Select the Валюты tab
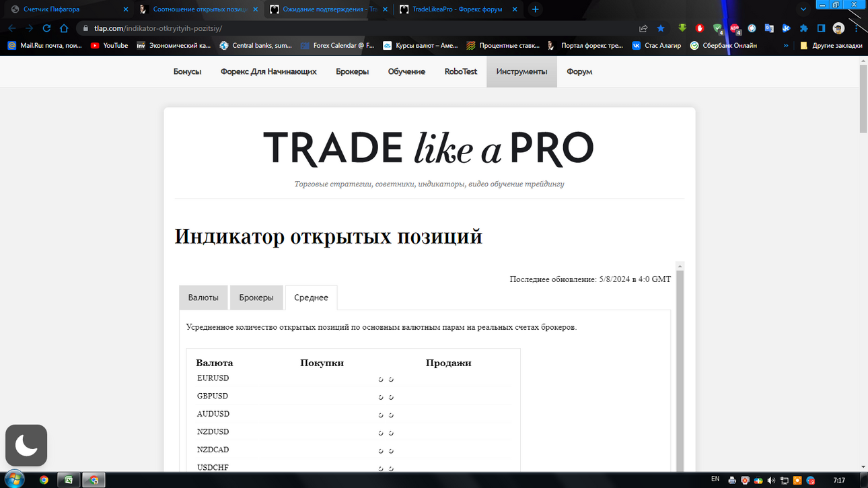The width and height of the screenshot is (868, 488). click(x=203, y=298)
